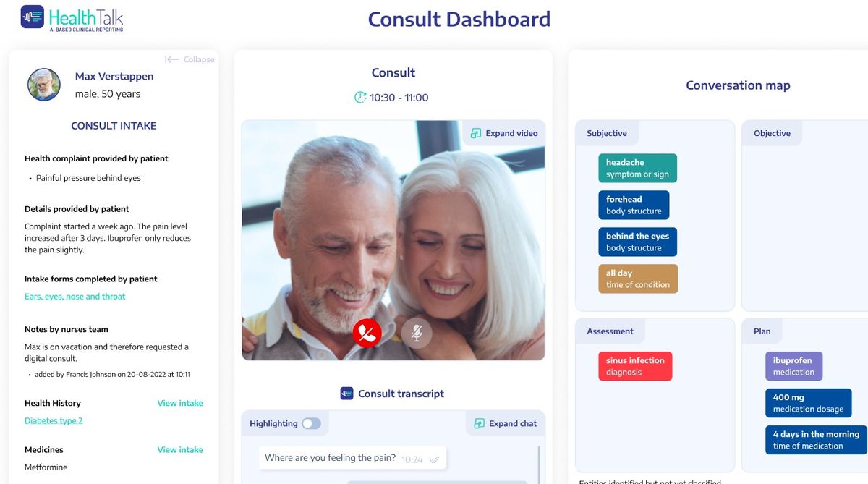
Task: Click the clock icon beside 10:30 - 11:00
Action: [359, 97]
